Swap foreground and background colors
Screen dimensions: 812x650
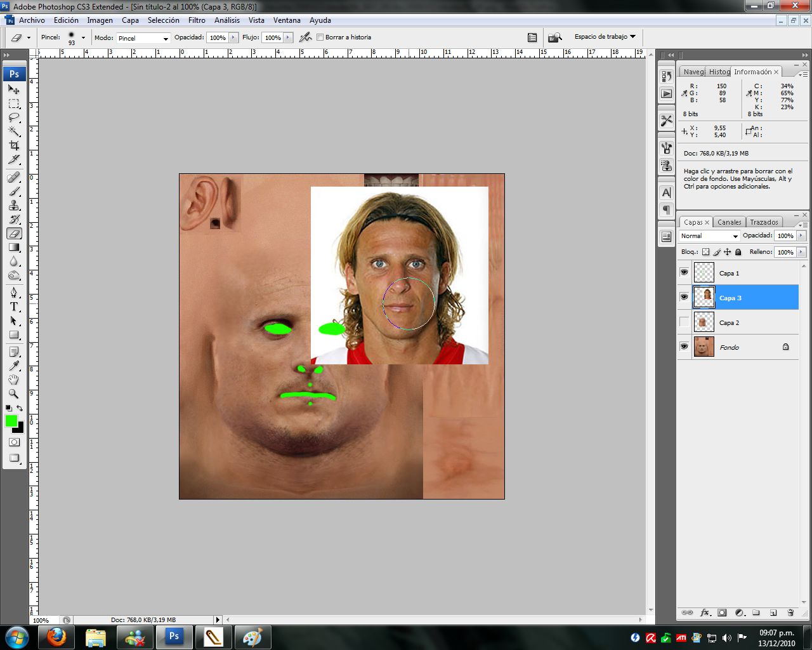20,408
